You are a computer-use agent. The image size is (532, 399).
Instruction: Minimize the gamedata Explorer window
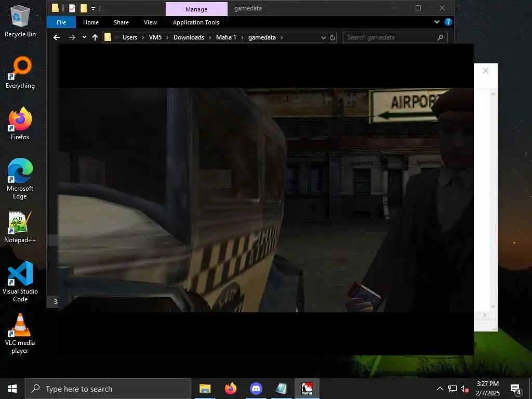tap(395, 8)
